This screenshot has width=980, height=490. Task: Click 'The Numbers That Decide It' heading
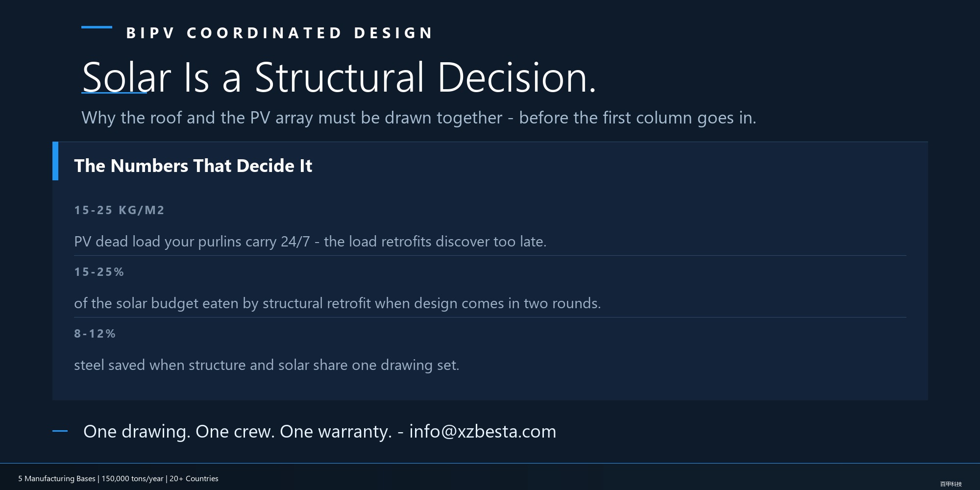coord(193,166)
